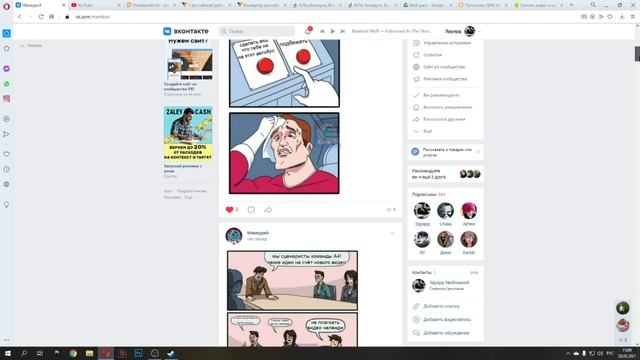
Task: Open easy setup icon in browser toolbar
Action: click(x=633, y=17)
